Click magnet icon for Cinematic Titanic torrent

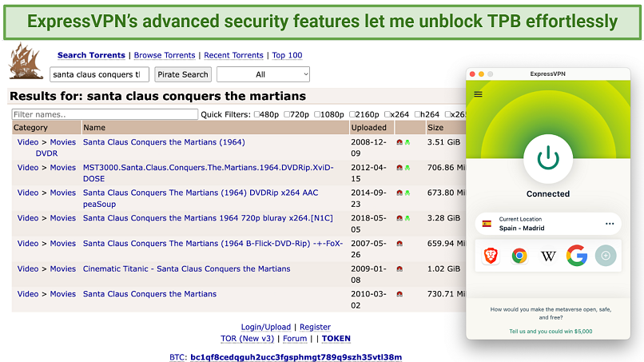click(x=400, y=269)
